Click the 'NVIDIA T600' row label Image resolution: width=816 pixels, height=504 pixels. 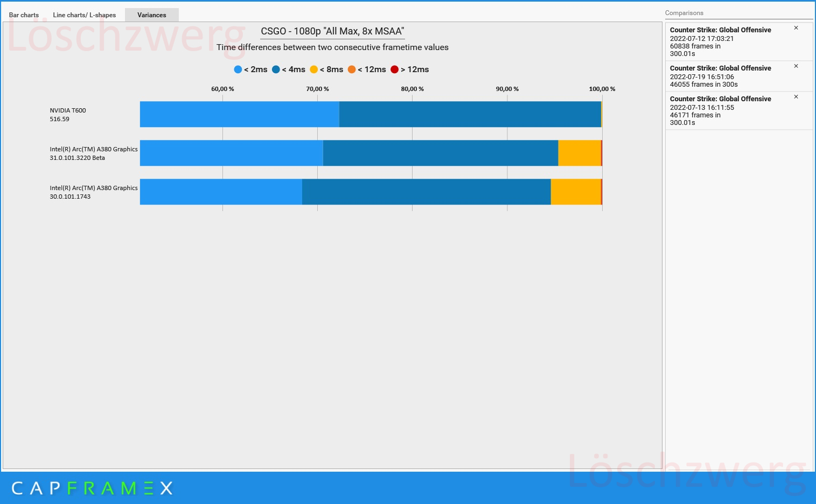[x=68, y=110]
